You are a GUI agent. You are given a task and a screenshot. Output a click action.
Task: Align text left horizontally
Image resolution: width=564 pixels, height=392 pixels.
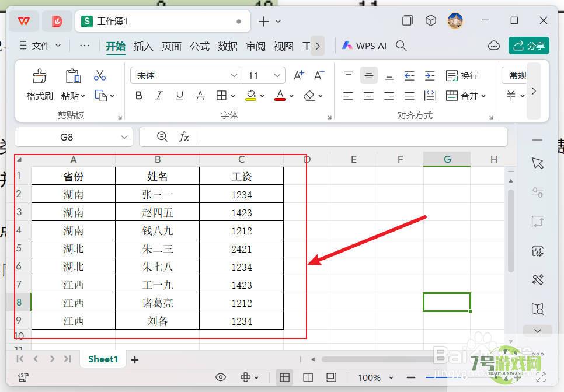pos(348,96)
